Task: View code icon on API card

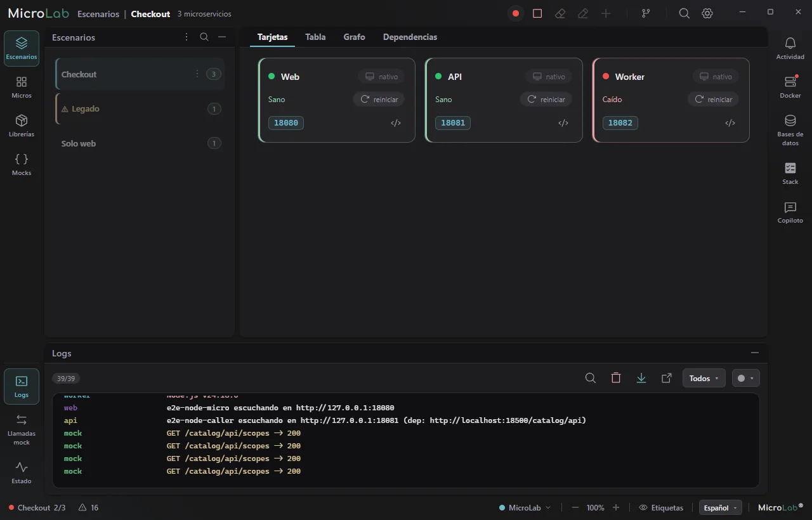Action: pyautogui.click(x=563, y=123)
